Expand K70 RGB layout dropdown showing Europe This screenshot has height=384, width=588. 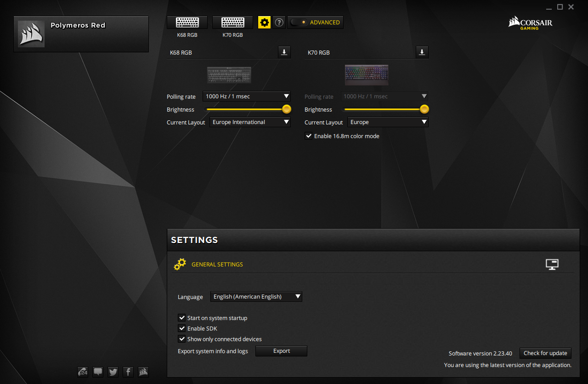388,122
